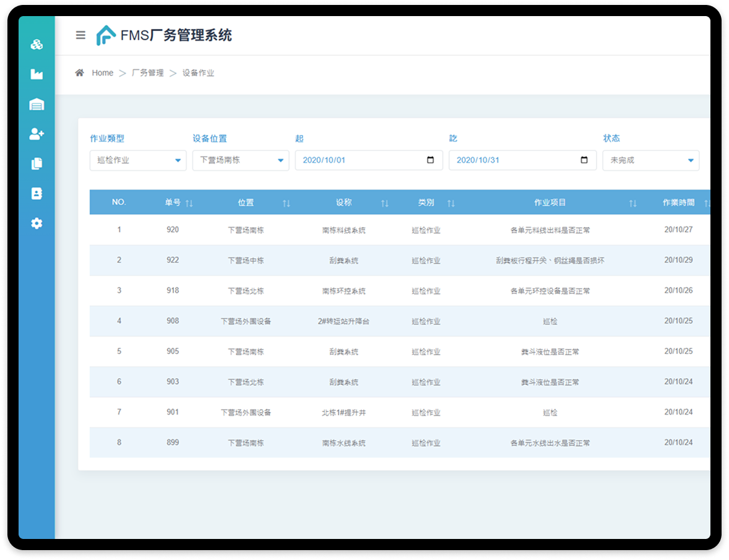Image resolution: width=729 pixels, height=560 pixels.
Task: Select the warehouse icon in the sidebar
Action: tap(37, 104)
